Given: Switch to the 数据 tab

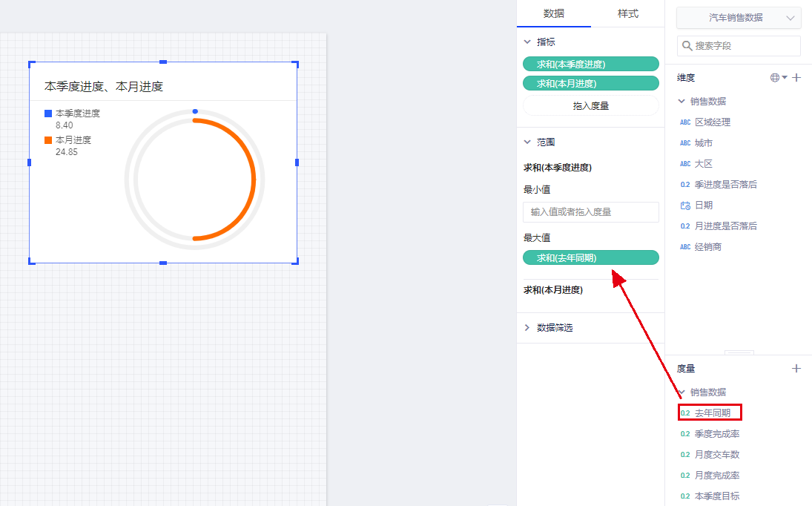Looking at the screenshot, I should [x=554, y=13].
